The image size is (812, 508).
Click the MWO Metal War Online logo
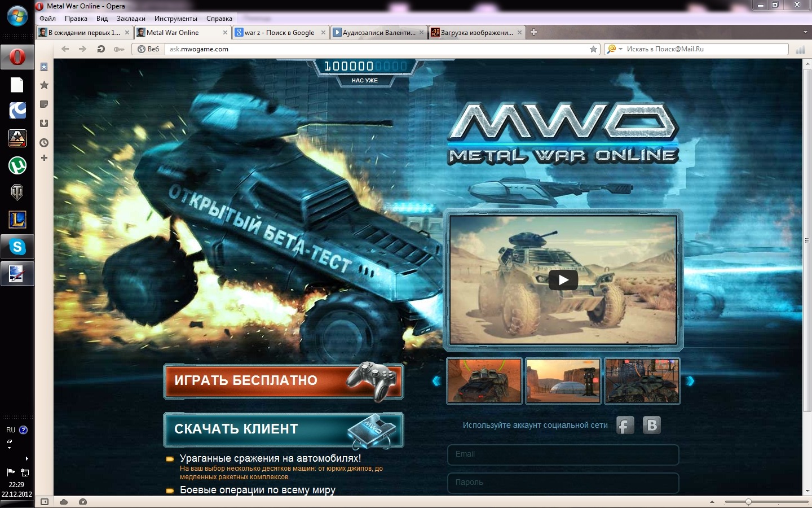point(563,134)
